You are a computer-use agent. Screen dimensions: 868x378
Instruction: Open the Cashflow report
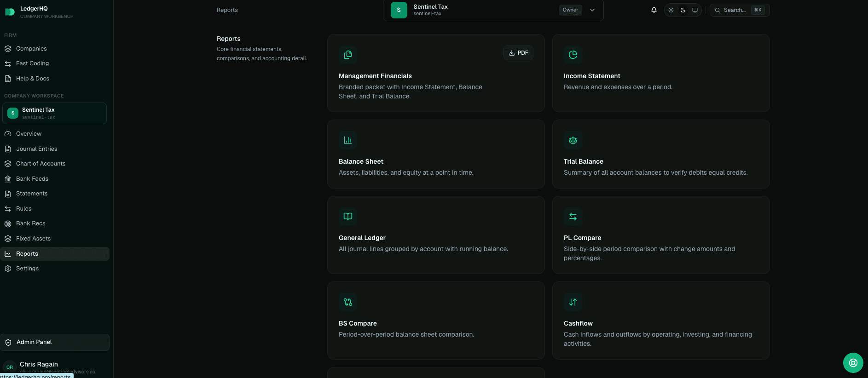661,321
